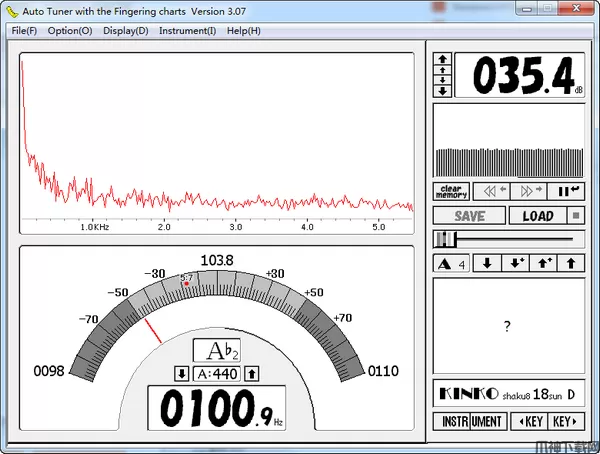Click the metronome icon labeled 4
The height and width of the screenshot is (454, 600).
pyautogui.click(x=452, y=264)
